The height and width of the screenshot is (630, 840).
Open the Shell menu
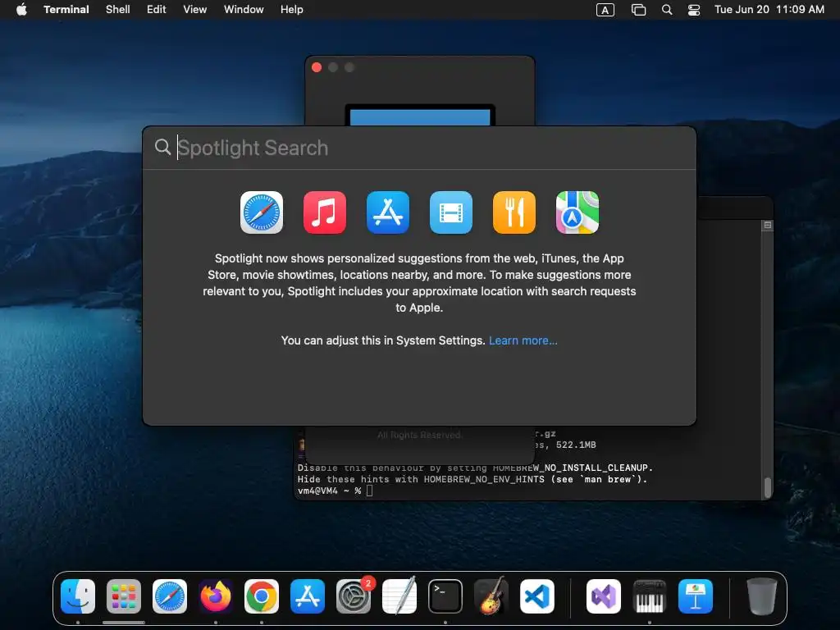(118, 10)
